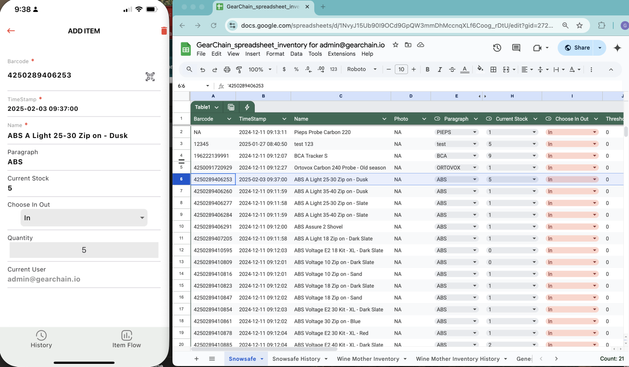
Task: Open the 123 more formats menu
Action: (333, 69)
